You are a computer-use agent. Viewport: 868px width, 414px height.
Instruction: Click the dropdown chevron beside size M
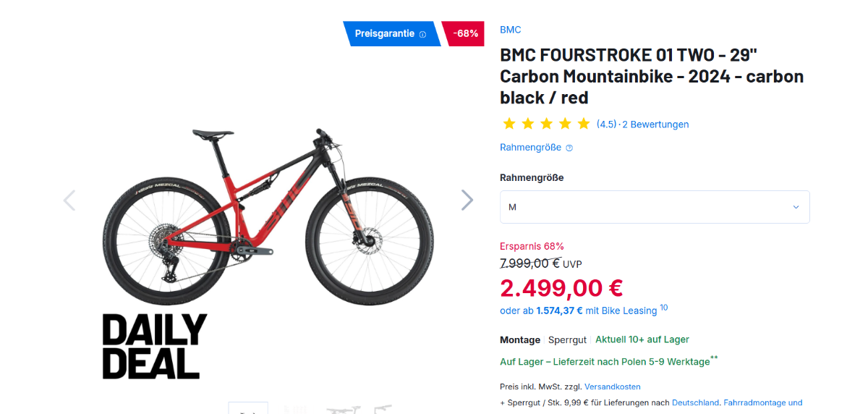[796, 207]
